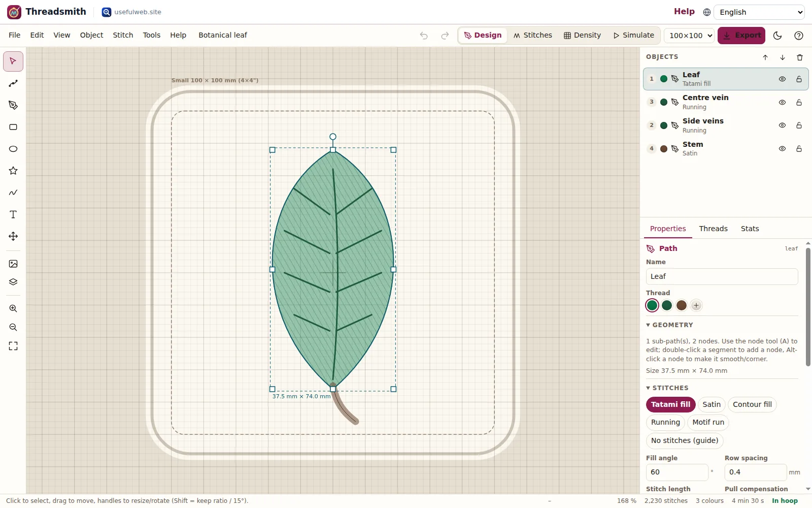Viewport: 812px width, 508px height.
Task: Switch to the Stats tab
Action: (750, 229)
